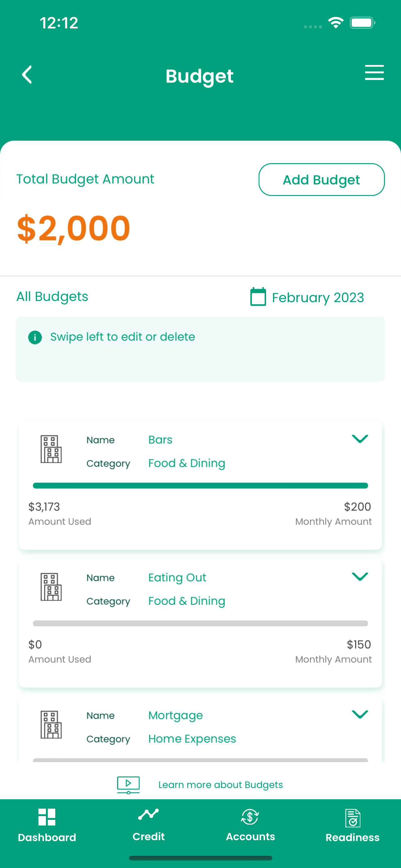Screen dimensions: 401x868
Task: Tap the back arrow icon
Action: pos(27,74)
